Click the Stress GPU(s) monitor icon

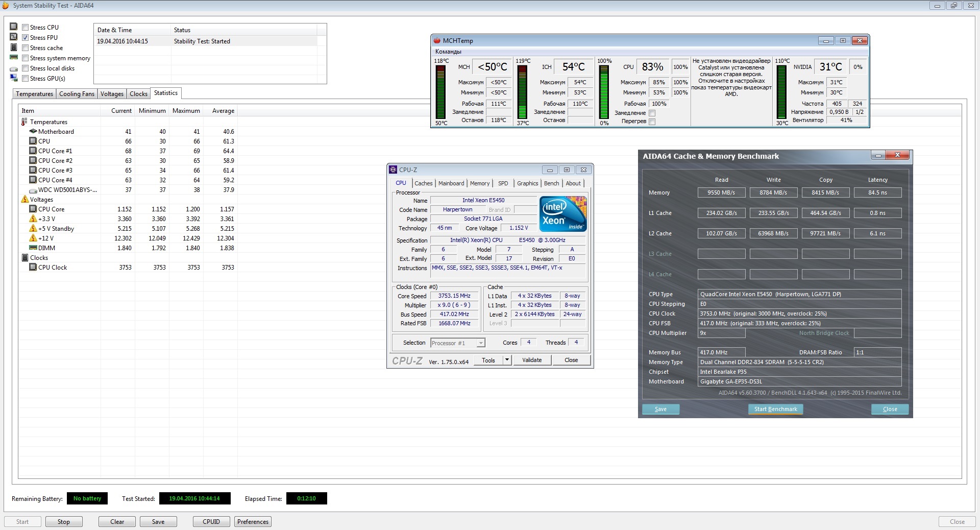tap(14, 78)
